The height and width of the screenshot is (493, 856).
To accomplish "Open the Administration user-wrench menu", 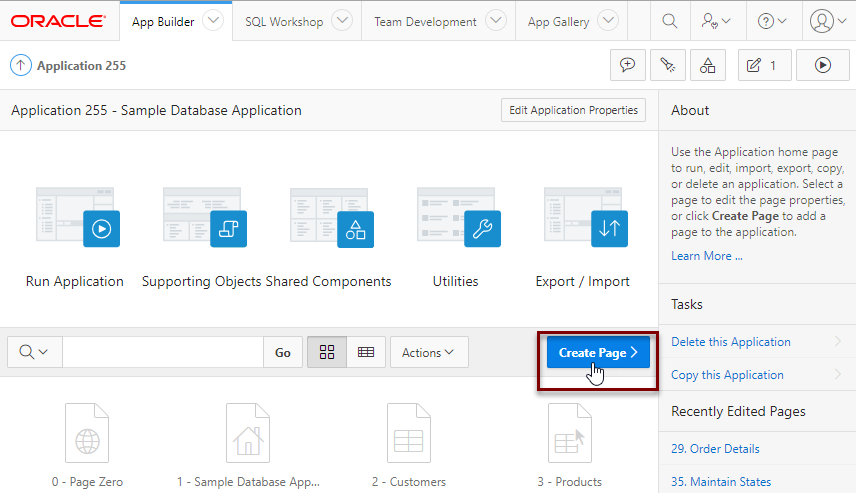I will click(x=716, y=21).
